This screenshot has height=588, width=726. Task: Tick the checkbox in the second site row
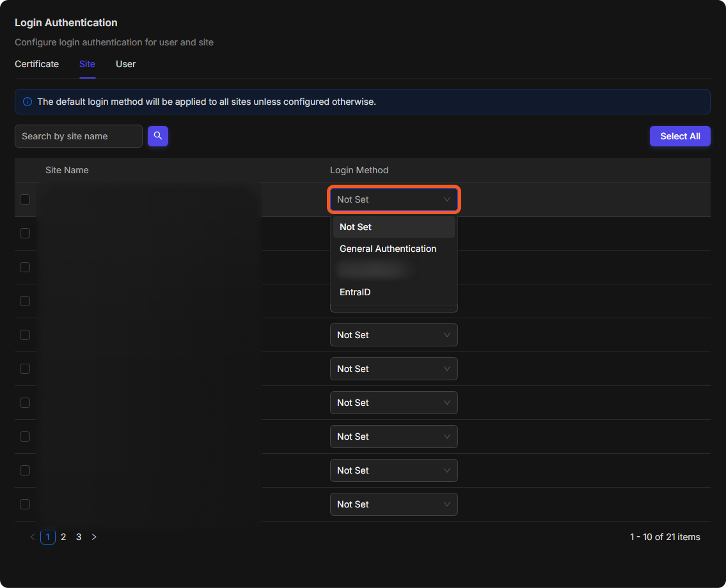tap(25, 233)
